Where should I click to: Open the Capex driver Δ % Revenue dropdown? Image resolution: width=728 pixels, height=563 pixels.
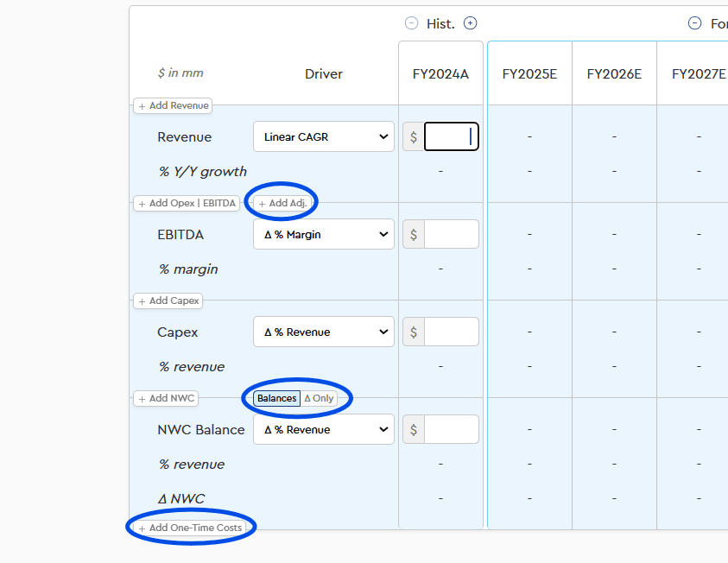click(324, 332)
